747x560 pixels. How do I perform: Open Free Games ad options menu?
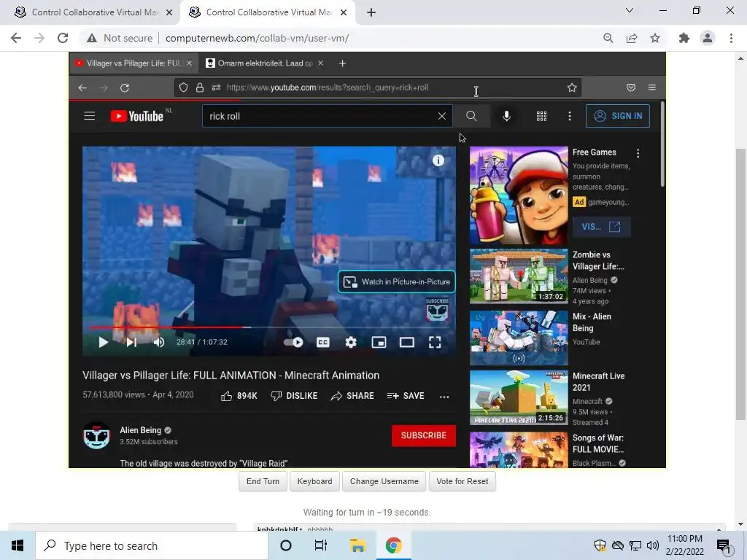[638, 153]
